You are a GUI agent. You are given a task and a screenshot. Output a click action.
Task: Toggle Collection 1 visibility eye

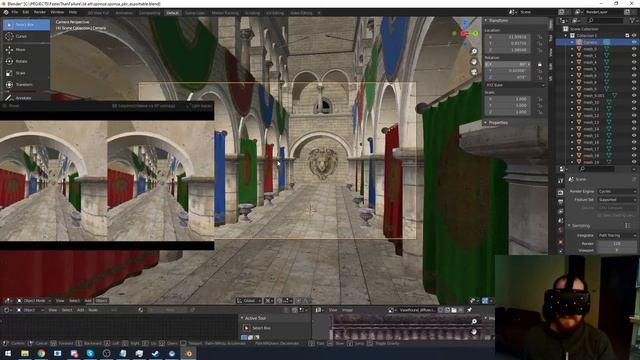click(634, 36)
